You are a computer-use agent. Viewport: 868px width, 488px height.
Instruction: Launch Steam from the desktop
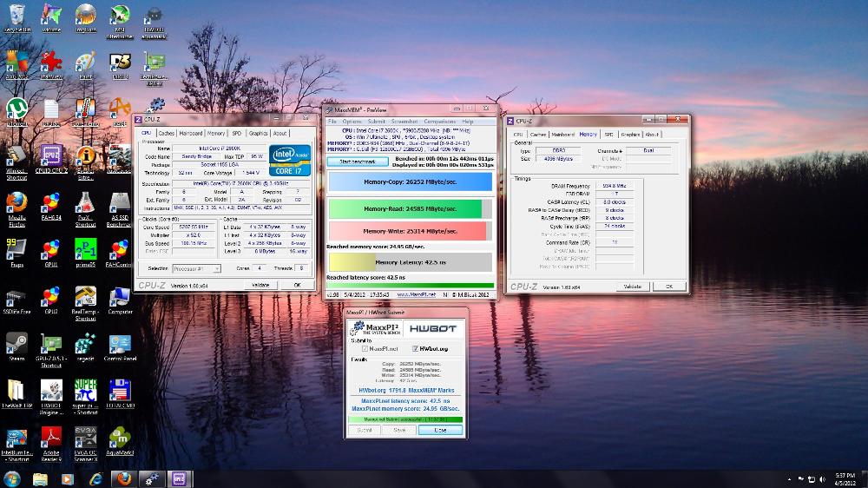point(17,346)
